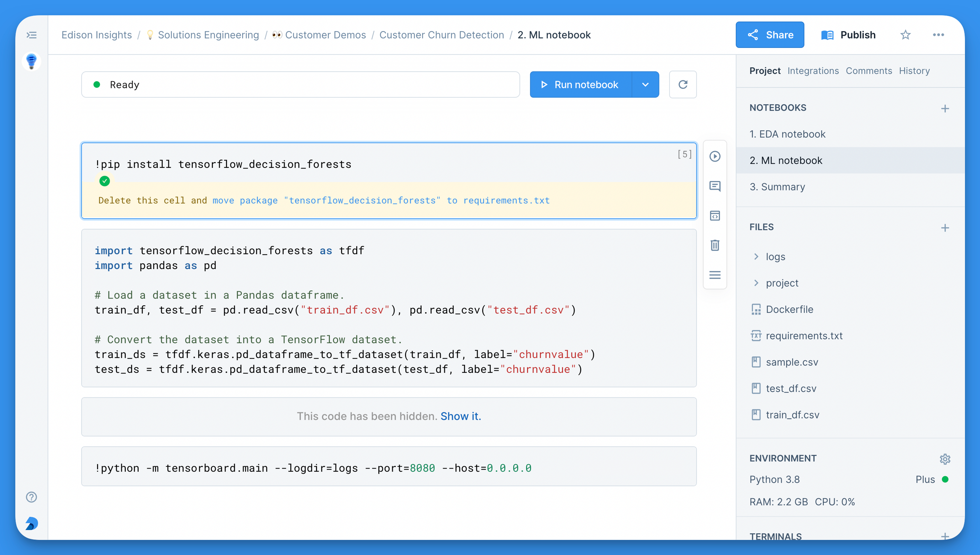Open the more options ellipsis menu
This screenshot has height=555, width=980.
tap(938, 35)
